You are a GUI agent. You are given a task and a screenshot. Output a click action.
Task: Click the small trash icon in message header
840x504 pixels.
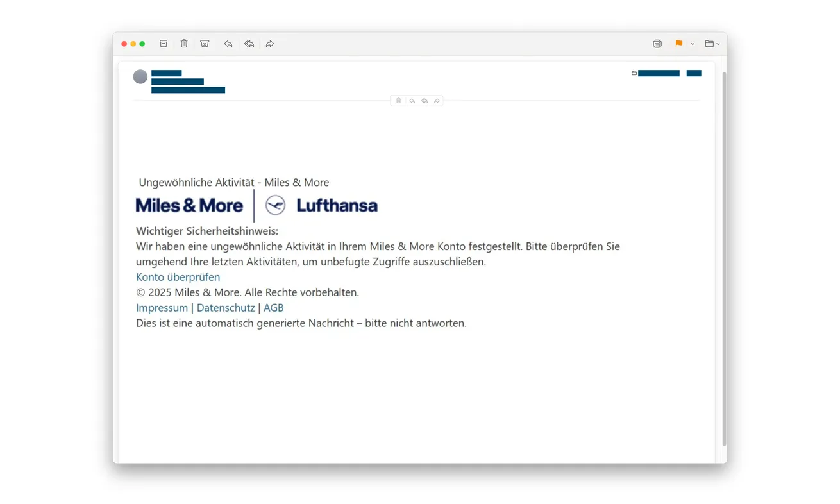pos(398,101)
